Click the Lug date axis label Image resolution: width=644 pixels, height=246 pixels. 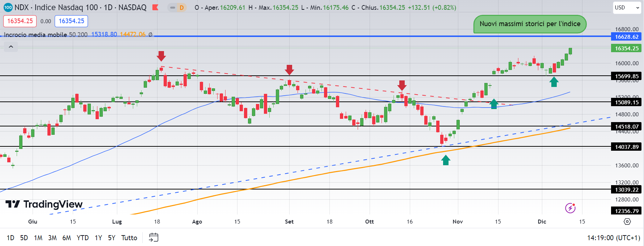pos(117,221)
